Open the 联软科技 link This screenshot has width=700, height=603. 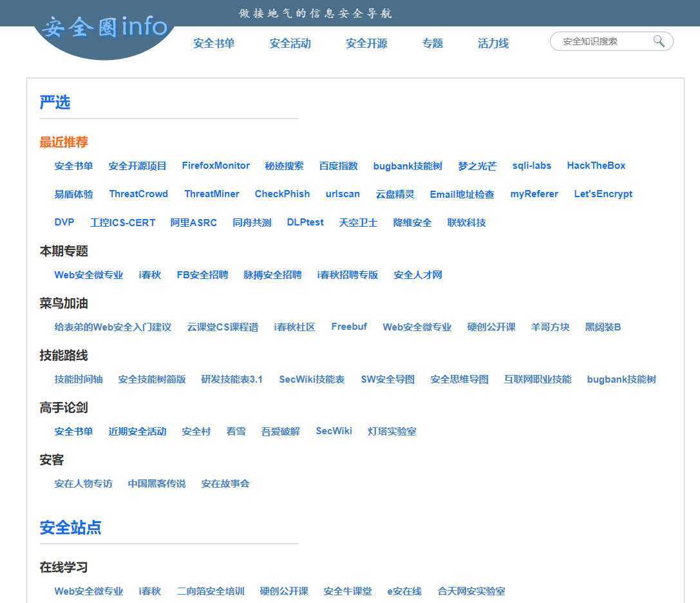[x=466, y=222]
